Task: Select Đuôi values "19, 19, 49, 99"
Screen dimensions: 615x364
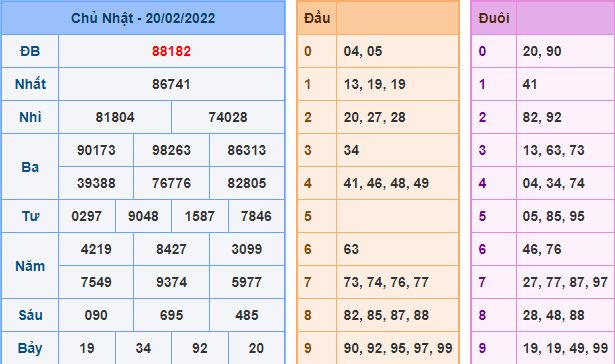Action: 565,348
